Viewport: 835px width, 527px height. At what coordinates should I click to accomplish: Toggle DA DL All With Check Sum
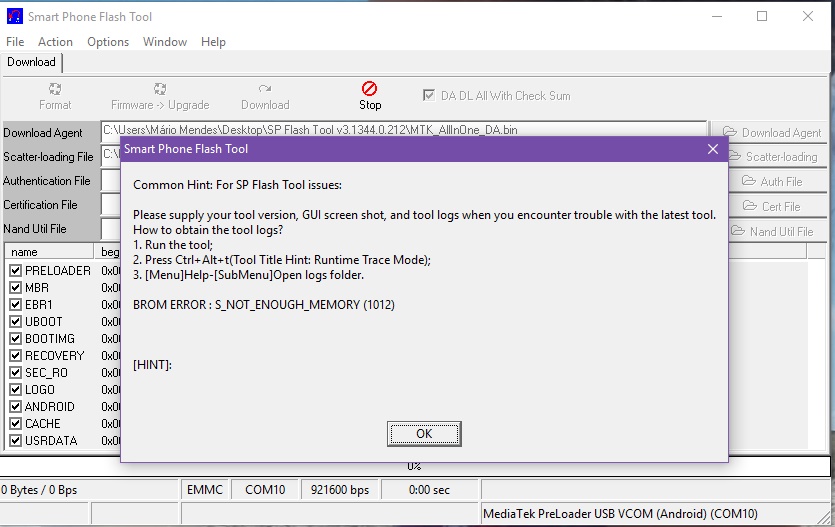430,96
